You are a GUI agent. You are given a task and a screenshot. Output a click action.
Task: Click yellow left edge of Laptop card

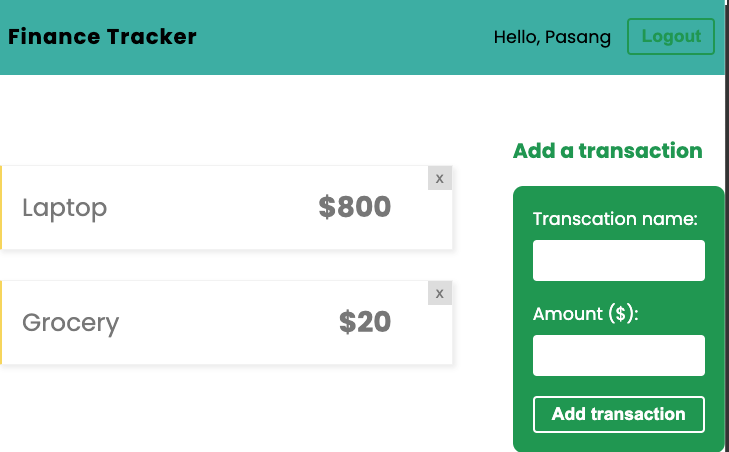coord(1,207)
